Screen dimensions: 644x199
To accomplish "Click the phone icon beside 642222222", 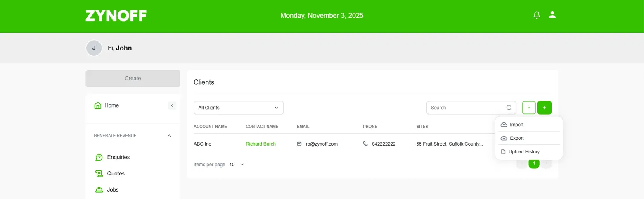I will (365, 144).
